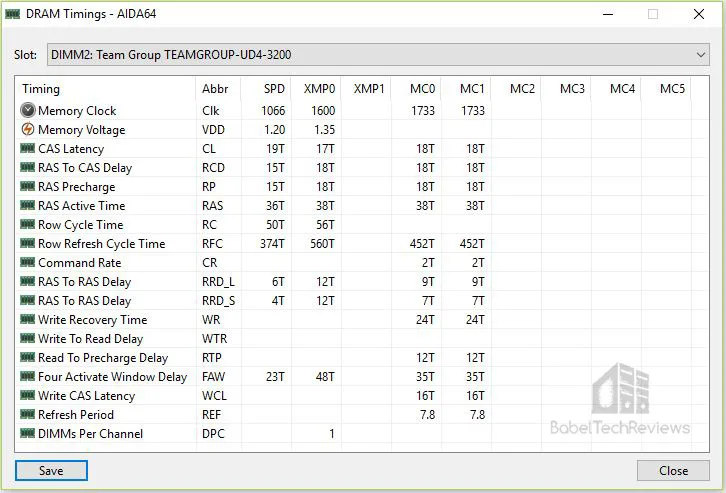Click the Four Activate Window Delay icon
The width and height of the screenshot is (726, 493).
point(28,376)
